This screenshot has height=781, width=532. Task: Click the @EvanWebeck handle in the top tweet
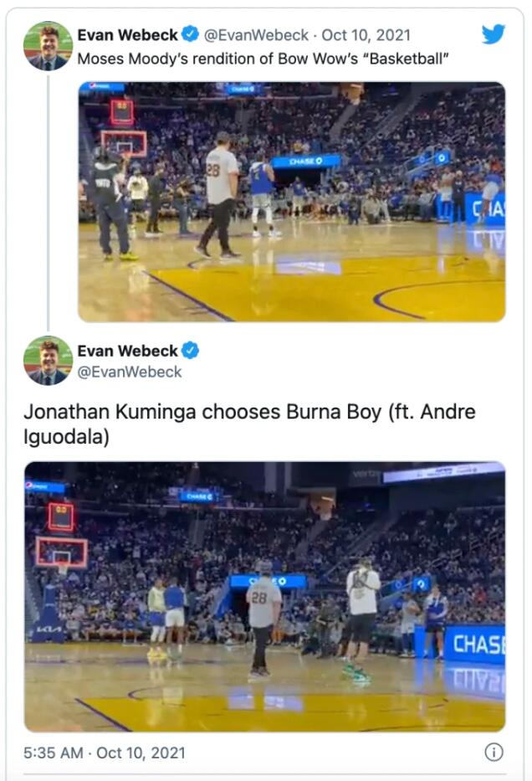tap(256, 34)
